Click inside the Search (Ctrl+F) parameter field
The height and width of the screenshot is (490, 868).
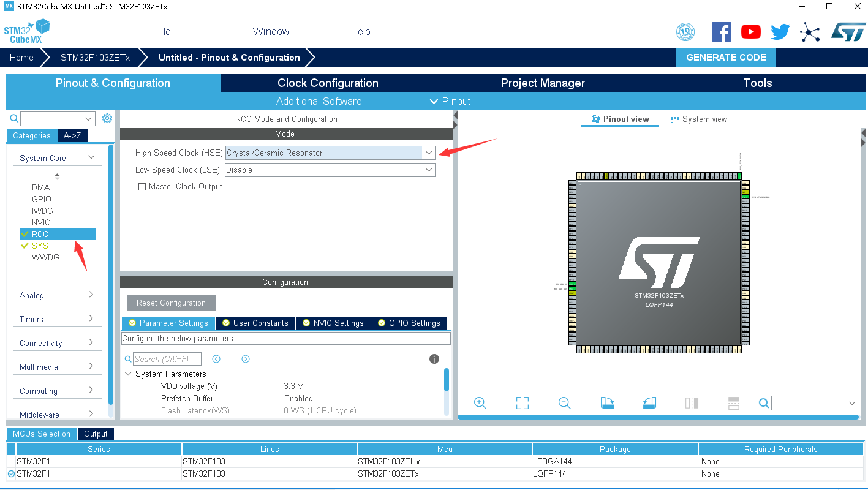coord(168,358)
